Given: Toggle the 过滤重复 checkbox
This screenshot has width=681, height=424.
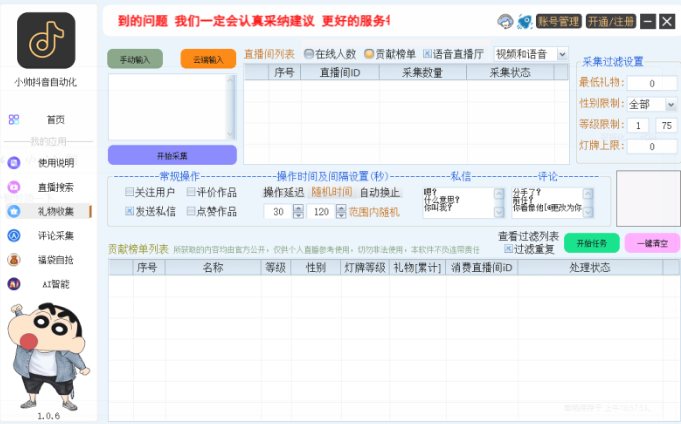Looking at the screenshot, I should pyautogui.click(x=508, y=248).
